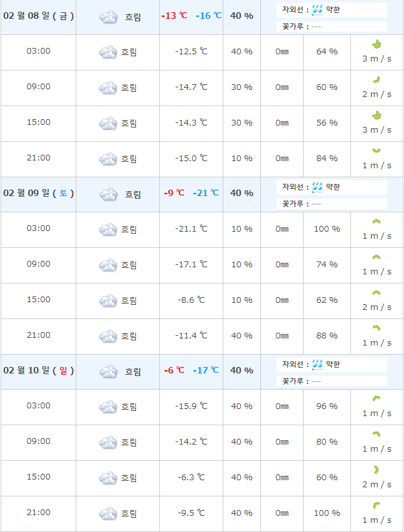404x532 pixels.
Task: Select the 02월 10일 (일) date header
Action: point(39,370)
